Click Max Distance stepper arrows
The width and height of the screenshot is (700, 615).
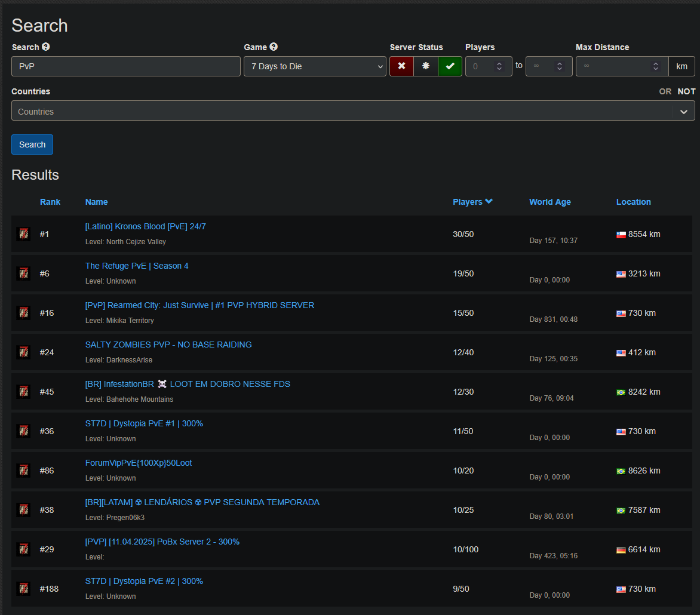click(656, 66)
